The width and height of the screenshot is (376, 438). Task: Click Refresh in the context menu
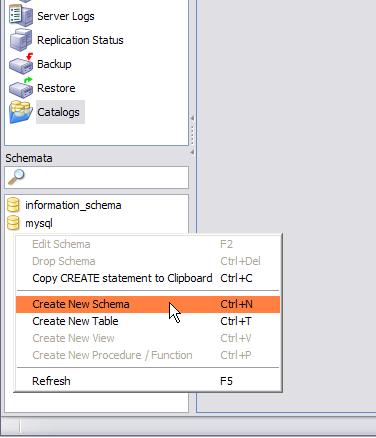(x=148, y=381)
